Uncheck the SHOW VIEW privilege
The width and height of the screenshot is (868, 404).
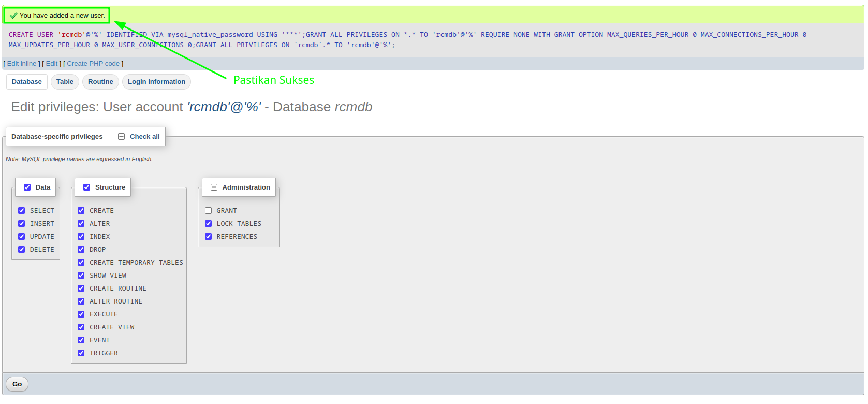pos(81,276)
